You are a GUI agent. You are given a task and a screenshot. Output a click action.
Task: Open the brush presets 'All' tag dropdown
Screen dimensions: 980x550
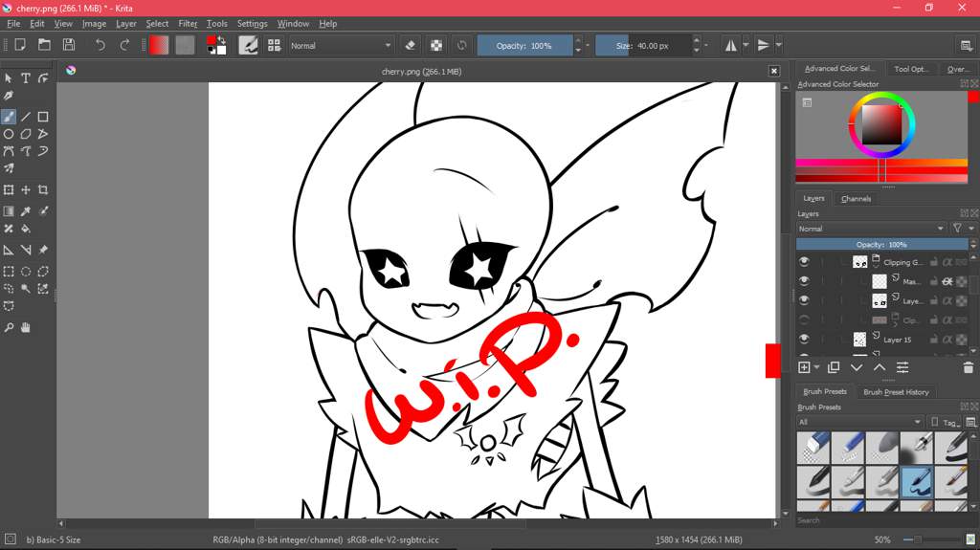coord(859,422)
